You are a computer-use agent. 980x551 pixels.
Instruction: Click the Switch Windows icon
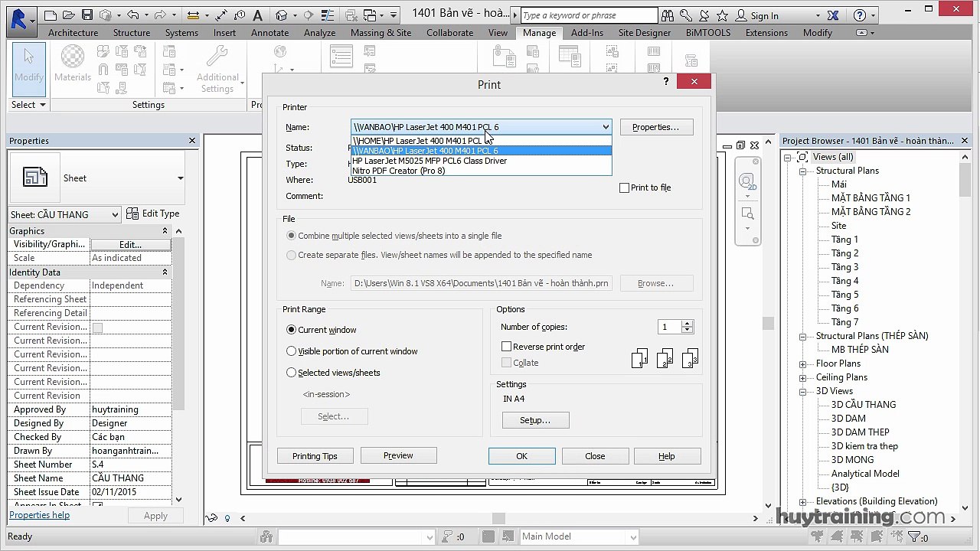coord(374,15)
